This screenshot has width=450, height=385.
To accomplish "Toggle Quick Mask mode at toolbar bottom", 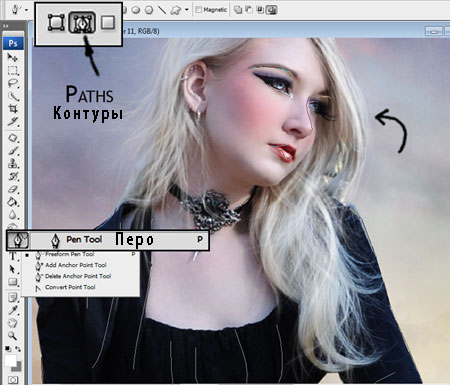I will [x=13, y=380].
